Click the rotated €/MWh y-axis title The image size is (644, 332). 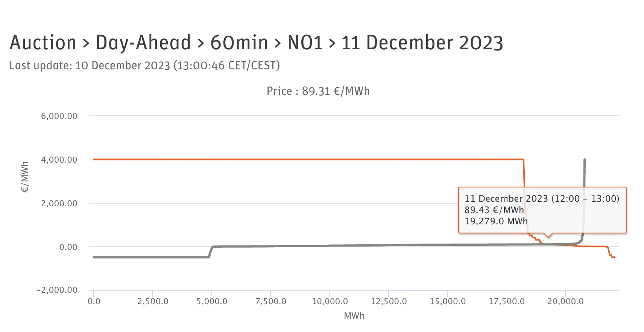pyautogui.click(x=25, y=177)
